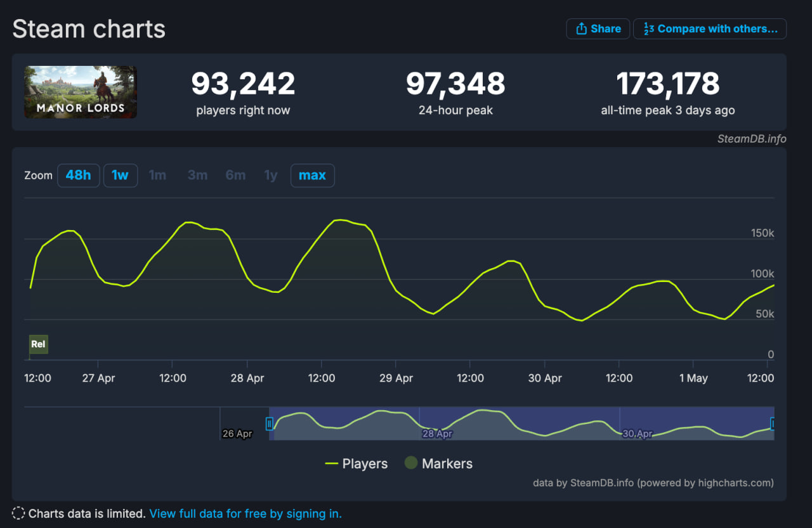The width and height of the screenshot is (812, 528).
Task: Click the dashed circle limited data icon
Action: [x=18, y=513]
